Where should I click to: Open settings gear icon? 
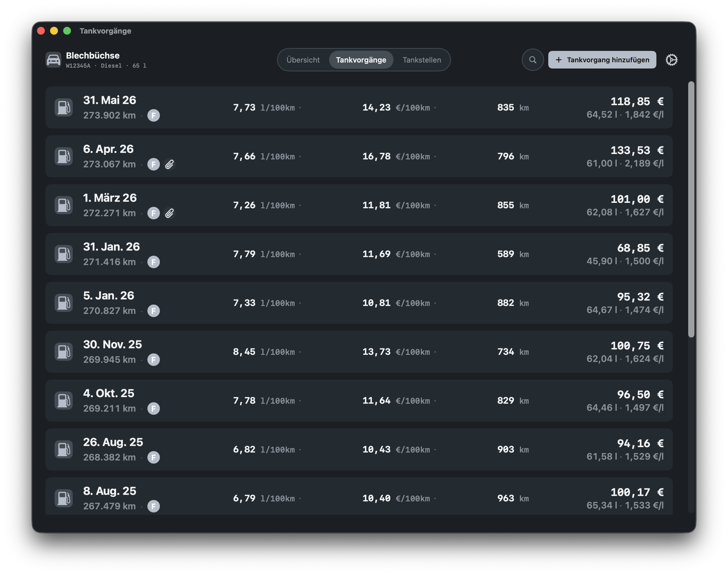(671, 60)
